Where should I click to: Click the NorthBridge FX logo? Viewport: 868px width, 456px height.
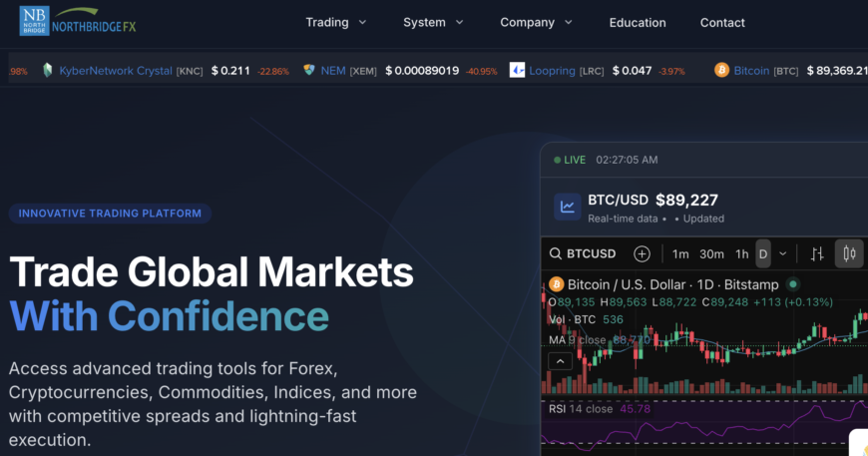[x=77, y=22]
